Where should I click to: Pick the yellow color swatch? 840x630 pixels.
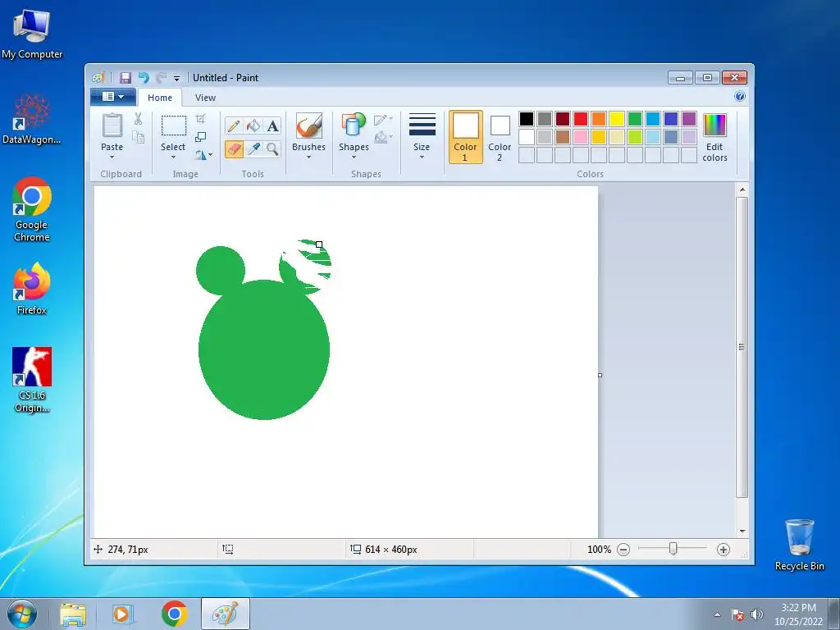[617, 119]
